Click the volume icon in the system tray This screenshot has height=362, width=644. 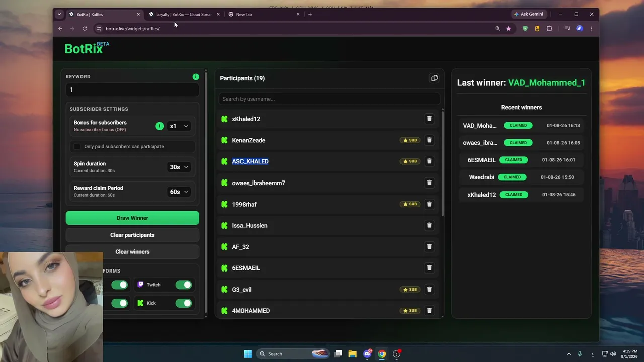pos(613,354)
